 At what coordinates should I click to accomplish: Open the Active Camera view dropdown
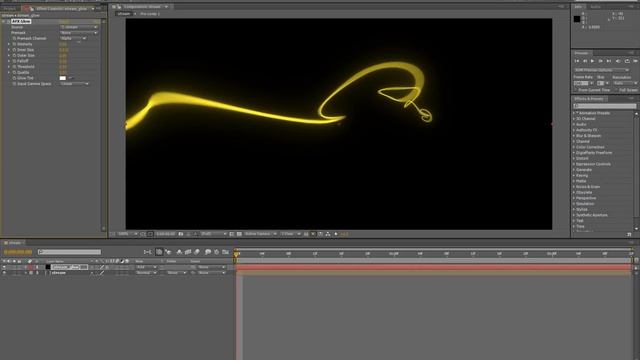tap(260, 234)
